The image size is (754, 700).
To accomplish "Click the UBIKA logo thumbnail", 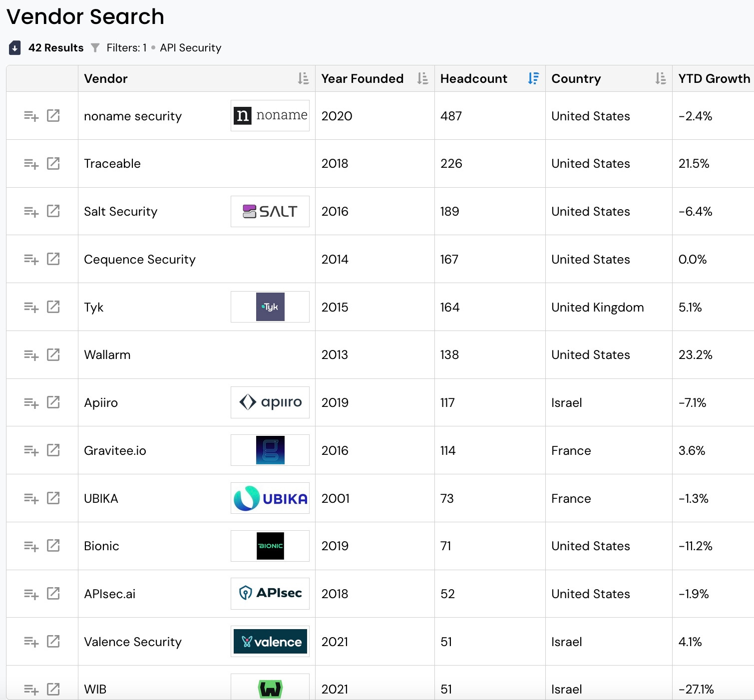I will (x=270, y=498).
